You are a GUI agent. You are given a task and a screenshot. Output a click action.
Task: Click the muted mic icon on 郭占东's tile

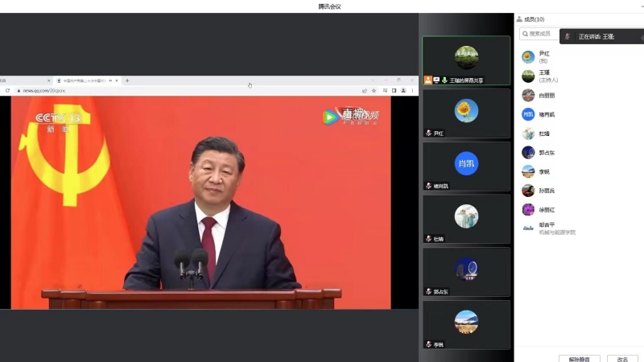[x=428, y=291]
